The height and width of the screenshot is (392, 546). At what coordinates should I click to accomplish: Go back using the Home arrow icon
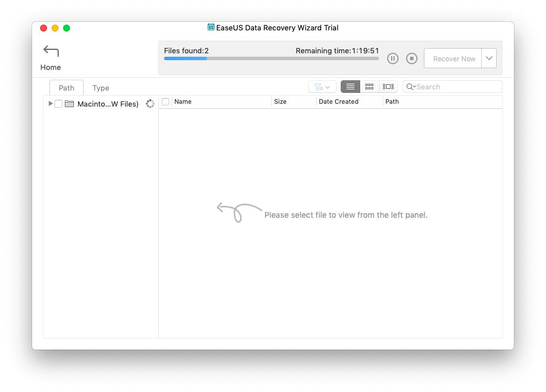click(x=51, y=51)
